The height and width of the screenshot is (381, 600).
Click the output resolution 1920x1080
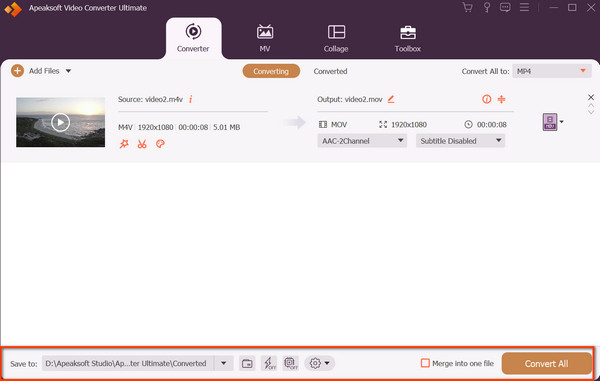409,125
